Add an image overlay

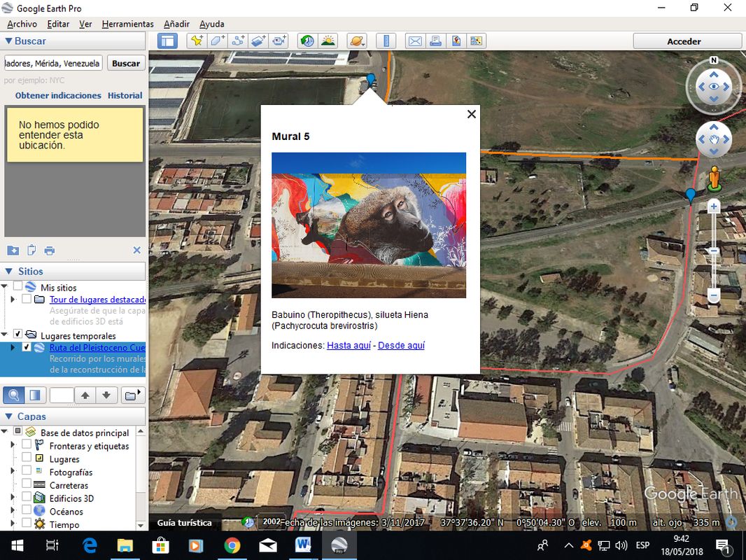coord(258,41)
